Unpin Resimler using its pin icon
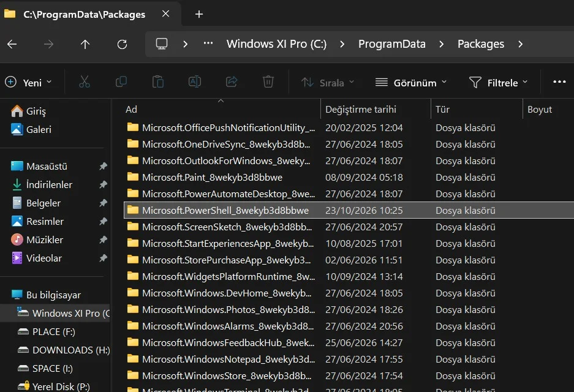Viewport: 574px width, 392px height. [104, 222]
